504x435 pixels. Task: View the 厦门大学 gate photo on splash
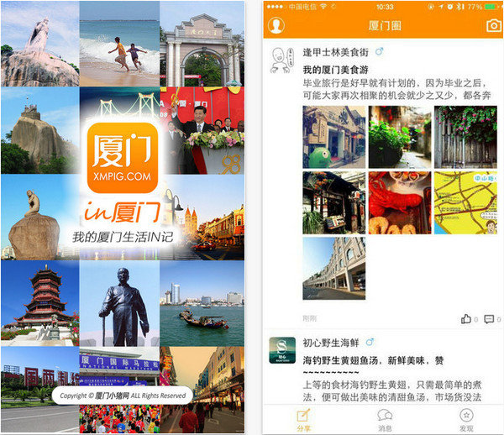pos(202,44)
